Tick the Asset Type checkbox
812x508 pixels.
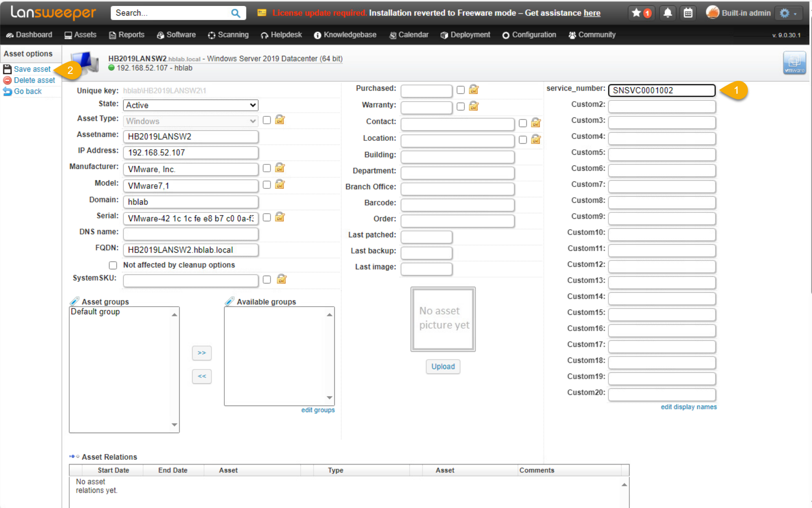click(267, 120)
